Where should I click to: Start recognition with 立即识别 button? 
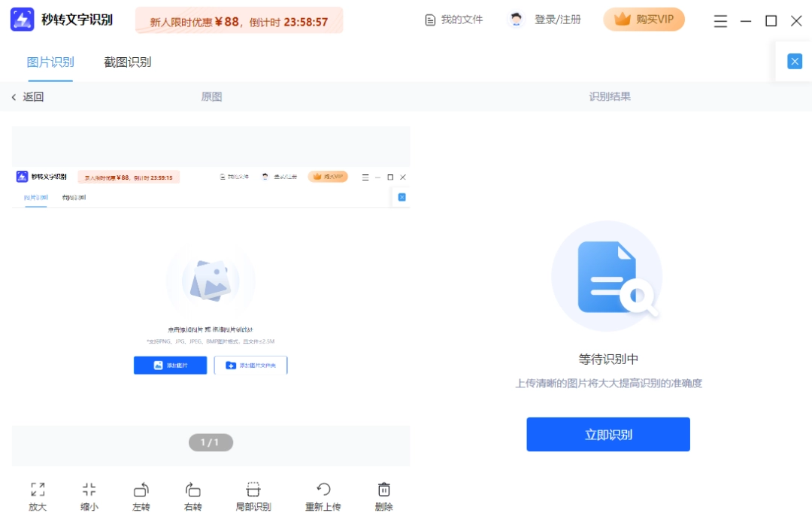tap(607, 434)
